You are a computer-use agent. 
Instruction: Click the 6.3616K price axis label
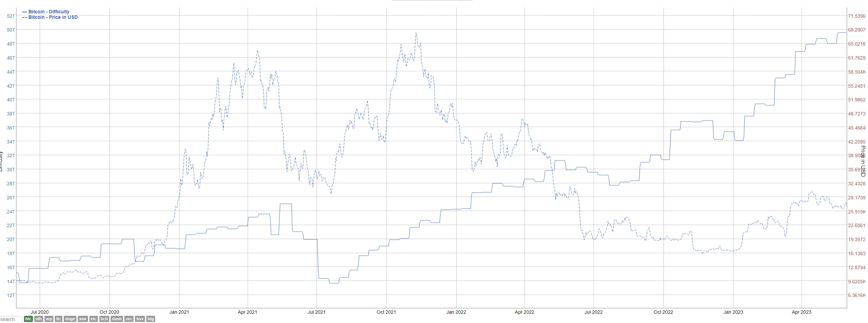(857, 295)
